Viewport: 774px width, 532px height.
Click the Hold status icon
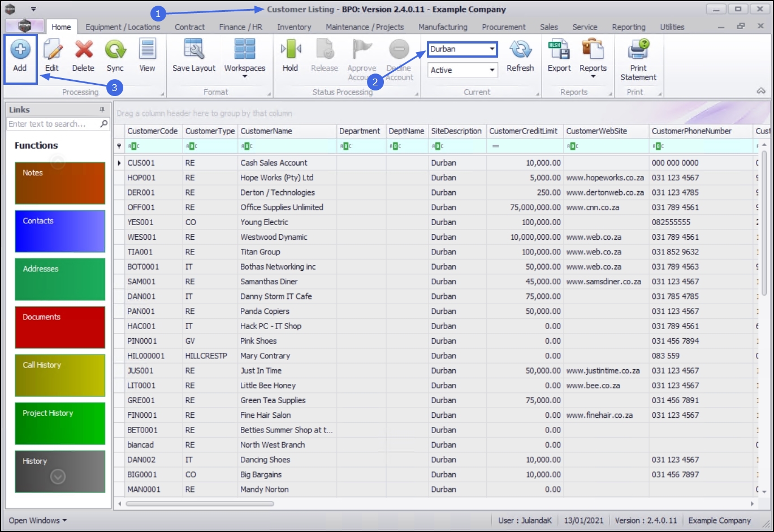(x=290, y=51)
